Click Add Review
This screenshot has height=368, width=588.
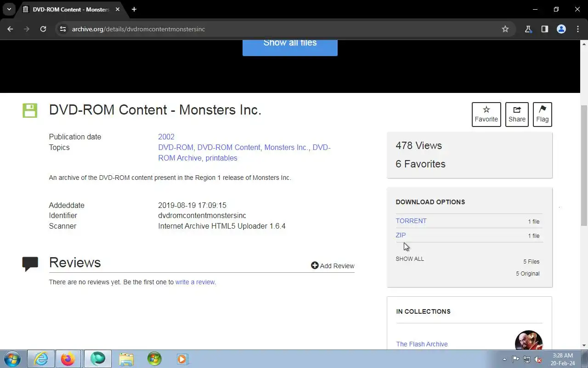point(333,265)
